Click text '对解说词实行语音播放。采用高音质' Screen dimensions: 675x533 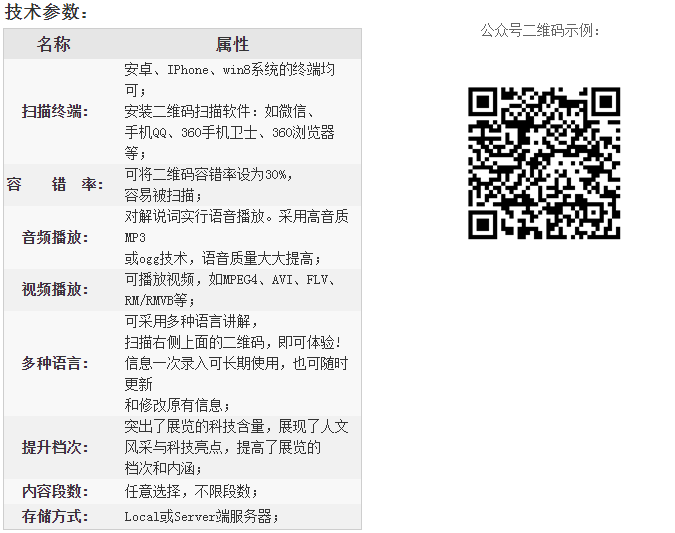[236, 217]
